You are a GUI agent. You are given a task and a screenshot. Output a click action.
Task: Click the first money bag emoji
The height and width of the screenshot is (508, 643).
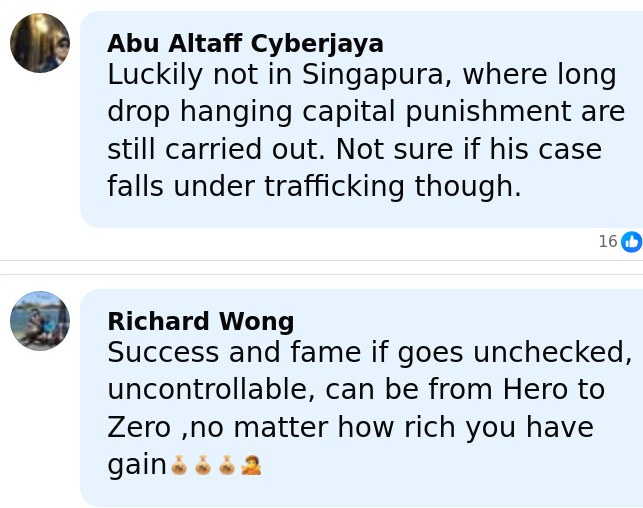180,465
